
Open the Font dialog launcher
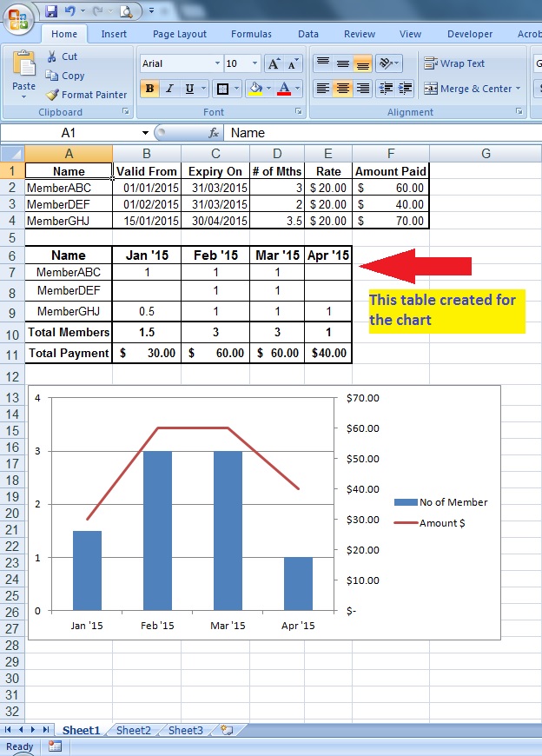coord(299,111)
